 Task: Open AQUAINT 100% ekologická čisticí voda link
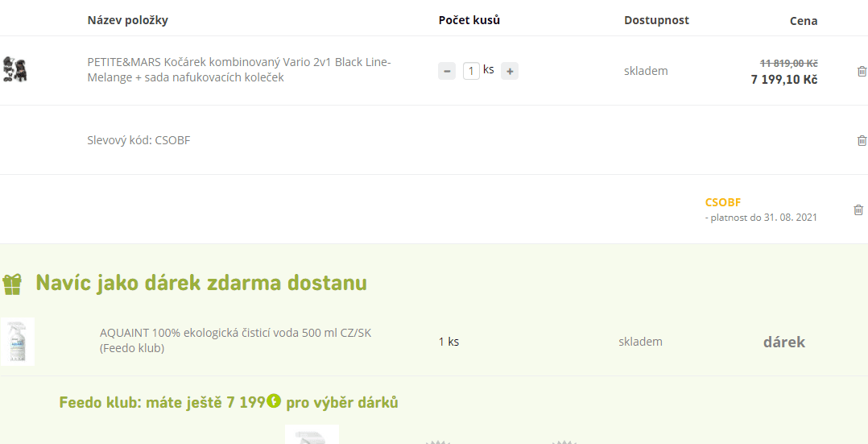click(235, 340)
